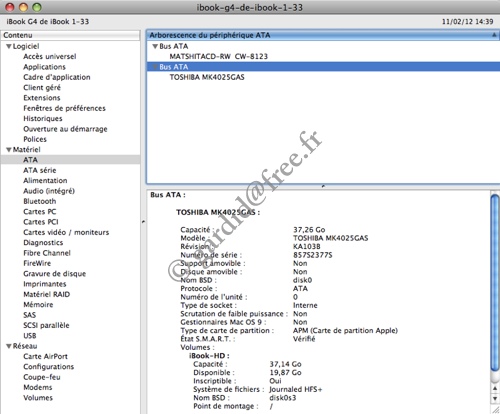Collapse the Réseau section triangle

click(x=9, y=346)
